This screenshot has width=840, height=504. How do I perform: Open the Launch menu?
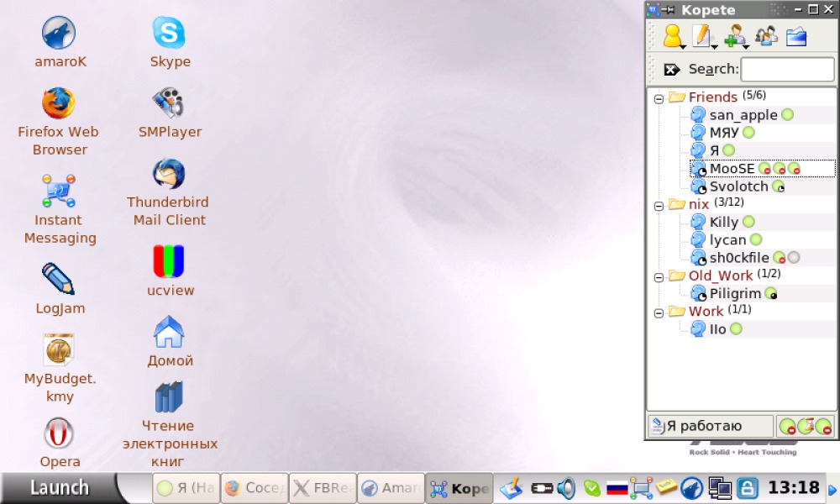pyautogui.click(x=59, y=488)
